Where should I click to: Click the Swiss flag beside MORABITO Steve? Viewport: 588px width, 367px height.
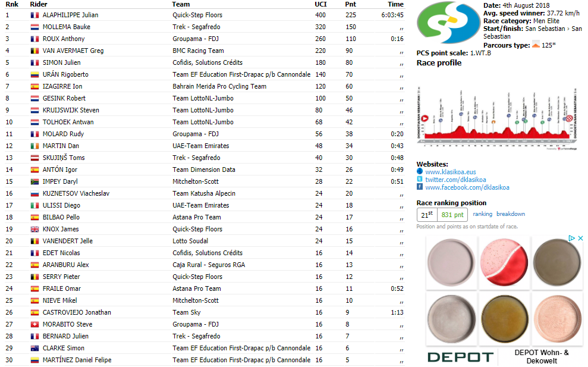point(34,325)
